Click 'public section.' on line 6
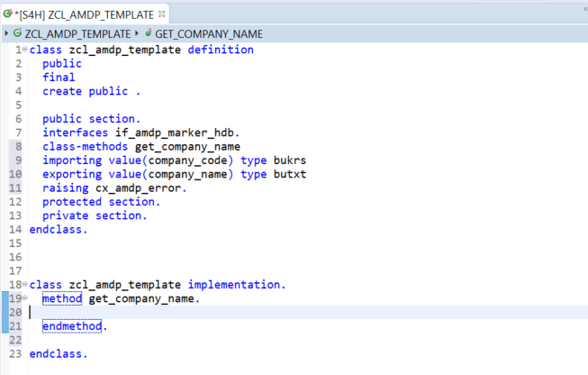Image resolution: width=588 pixels, height=375 pixels. tap(91, 119)
